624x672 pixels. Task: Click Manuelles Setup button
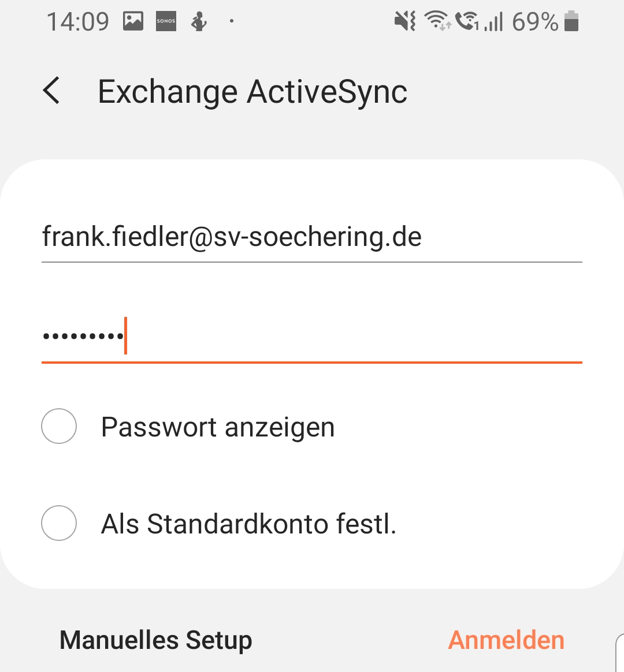coord(156,640)
